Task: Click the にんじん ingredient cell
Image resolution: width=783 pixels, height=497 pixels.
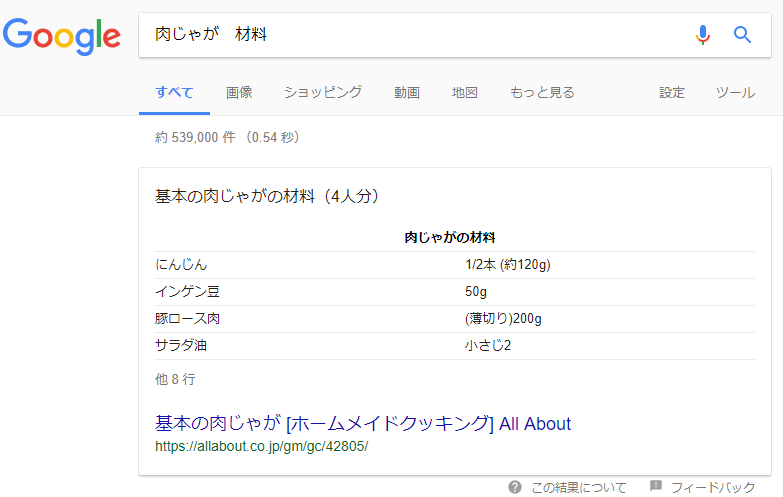Action: [x=181, y=264]
